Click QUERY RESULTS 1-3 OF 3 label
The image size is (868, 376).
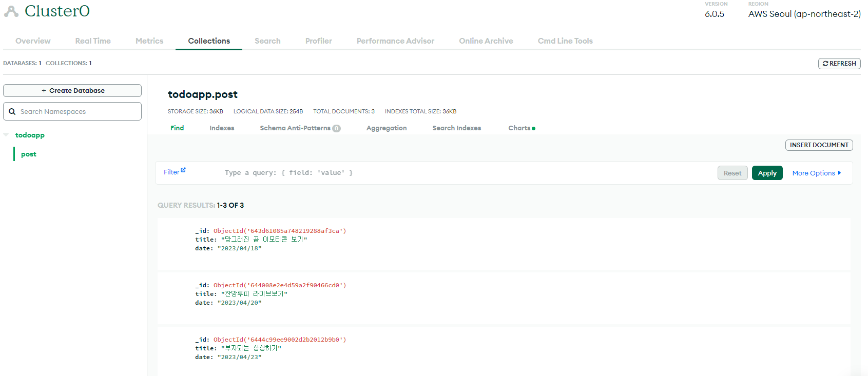point(201,205)
